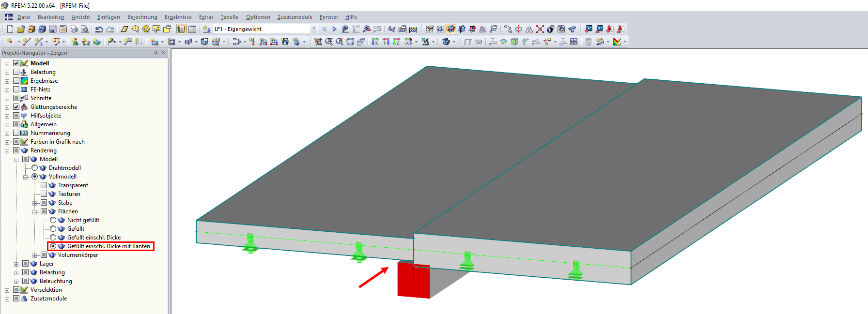Screen dimensions: 868x314
Task: Select the view in Z direction icon
Action: pos(397,42)
